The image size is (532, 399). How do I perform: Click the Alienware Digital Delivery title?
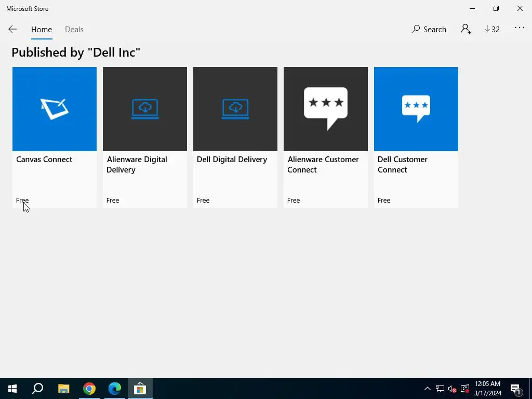click(137, 165)
